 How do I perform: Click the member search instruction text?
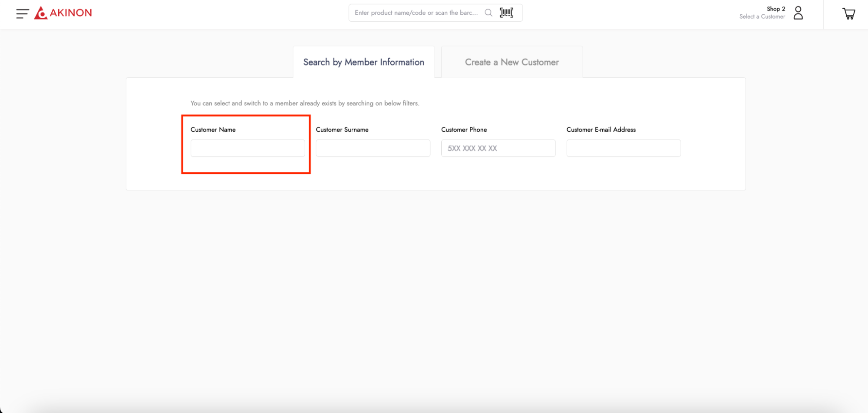pos(304,103)
